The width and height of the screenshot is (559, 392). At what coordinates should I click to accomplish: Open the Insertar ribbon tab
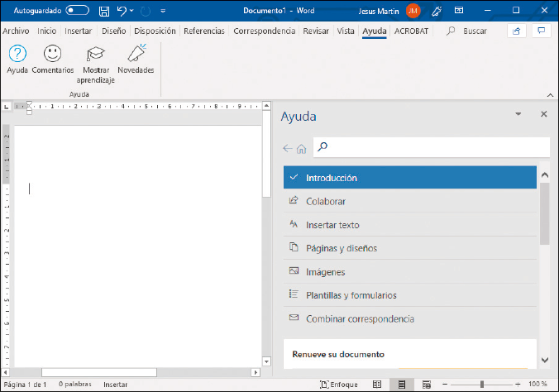[79, 31]
